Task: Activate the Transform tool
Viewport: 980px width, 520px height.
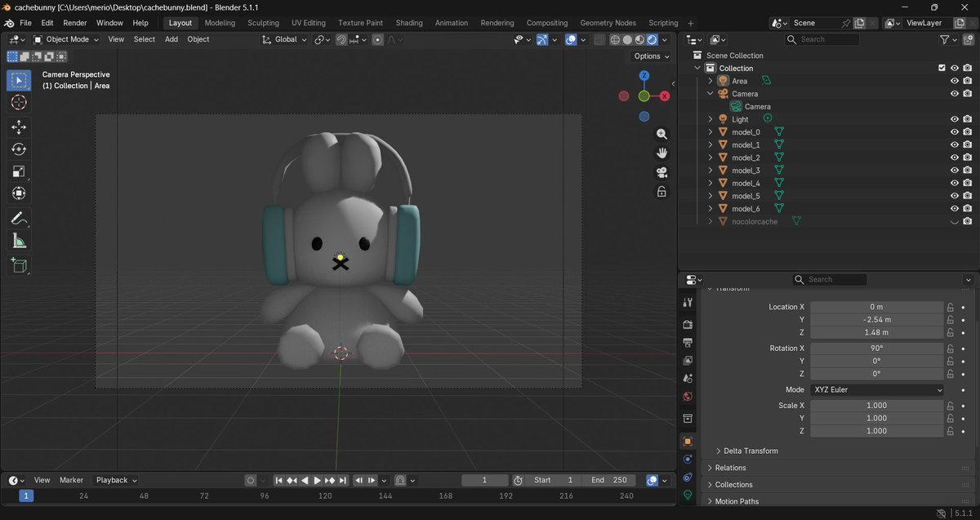Action: (x=19, y=193)
